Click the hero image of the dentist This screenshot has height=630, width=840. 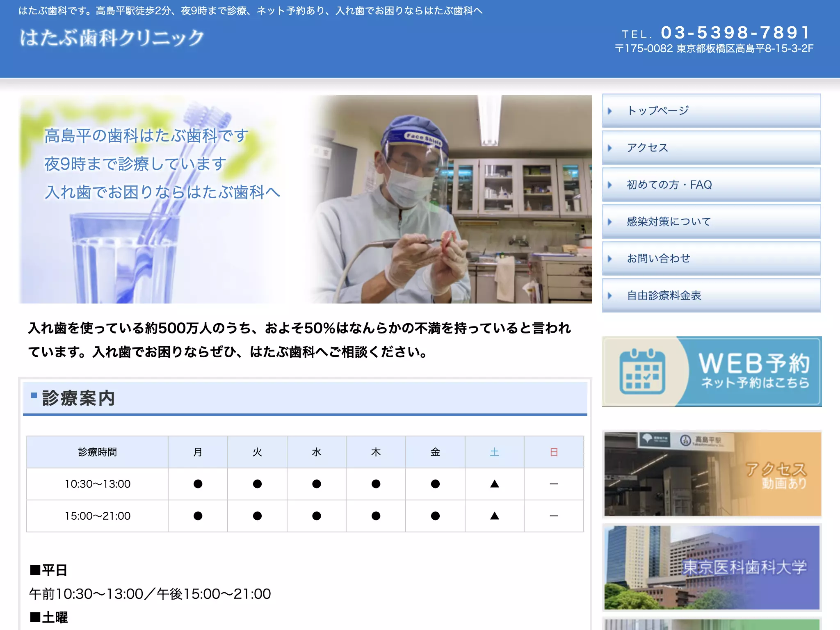tap(451, 199)
